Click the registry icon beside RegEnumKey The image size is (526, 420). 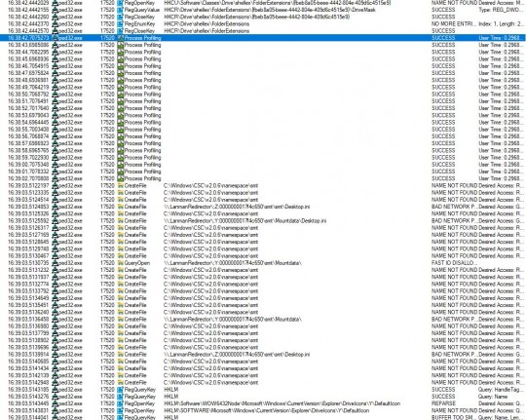121,23
